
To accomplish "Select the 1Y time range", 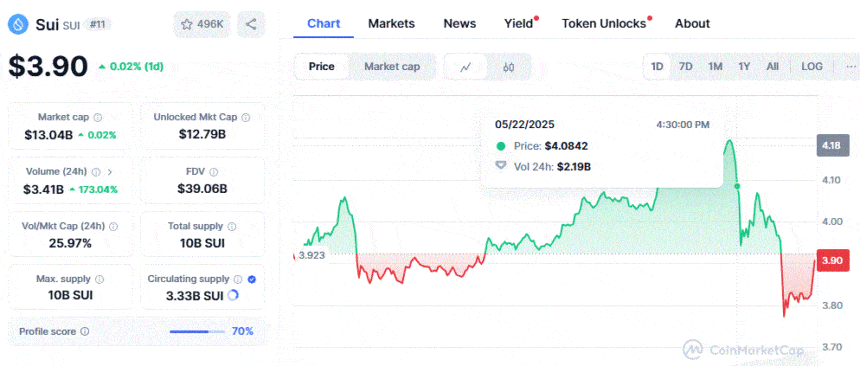I will (744, 67).
